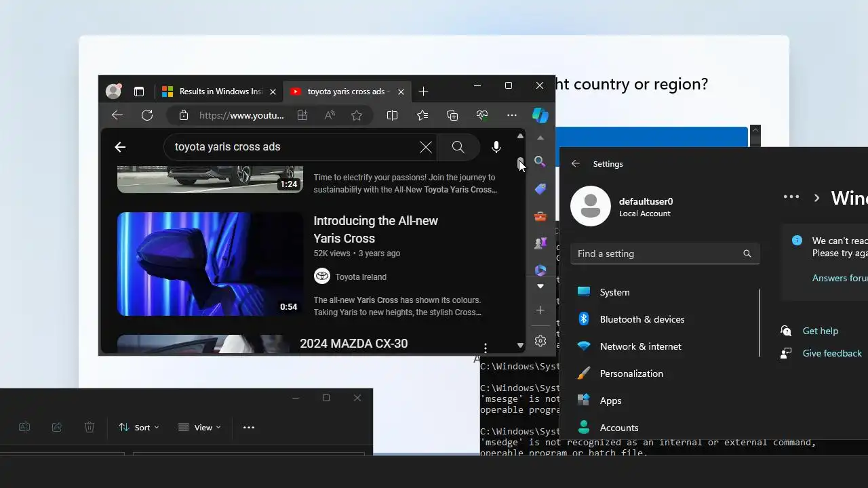Open Sort dropdown in File Explorer

coord(138,428)
